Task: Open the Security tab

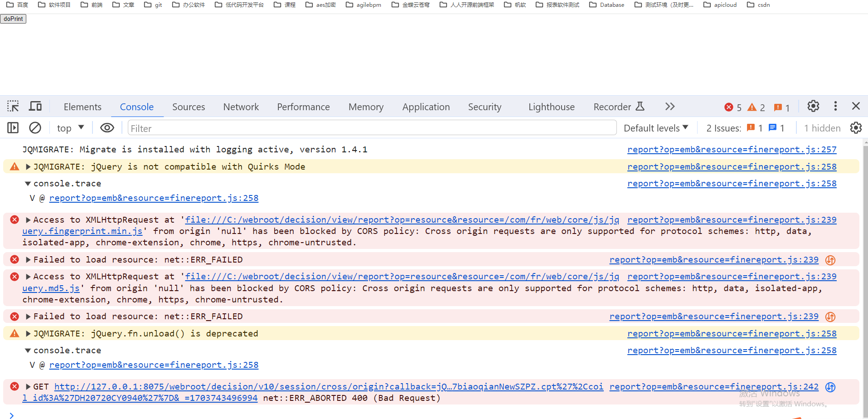Action: coord(485,107)
